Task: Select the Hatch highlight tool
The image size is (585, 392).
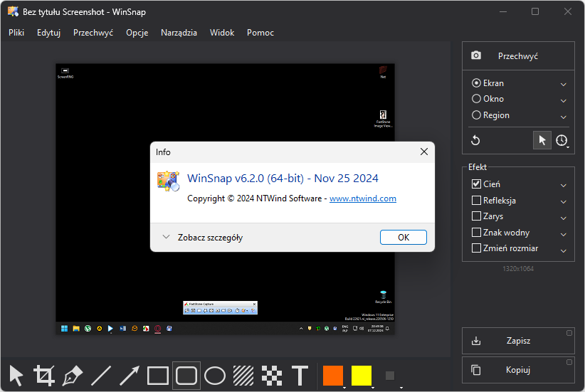Action: (243, 375)
